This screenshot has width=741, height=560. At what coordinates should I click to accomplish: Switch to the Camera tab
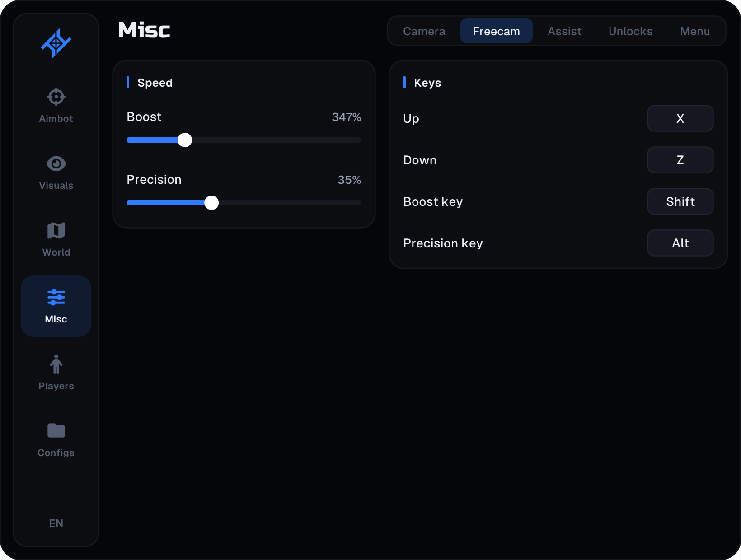[x=424, y=31]
